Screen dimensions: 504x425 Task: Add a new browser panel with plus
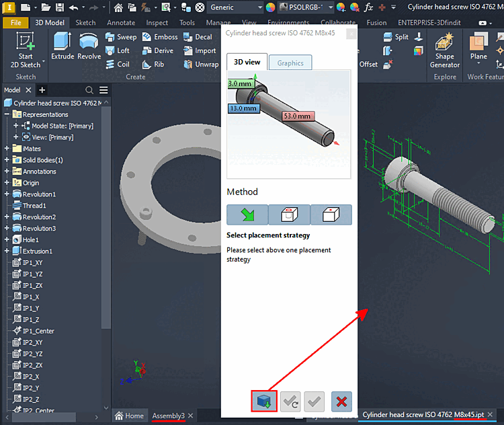pyautogui.click(x=42, y=90)
